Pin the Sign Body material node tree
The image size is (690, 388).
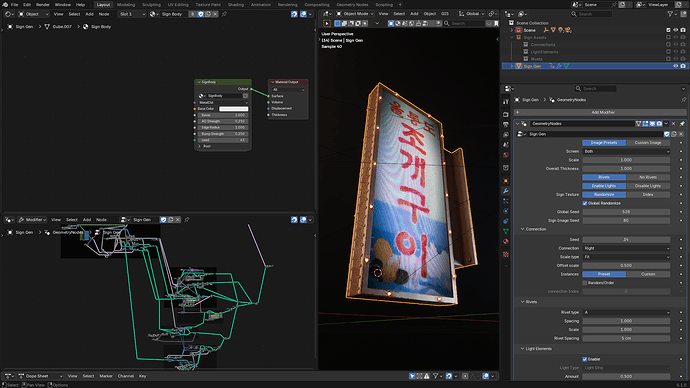point(224,14)
